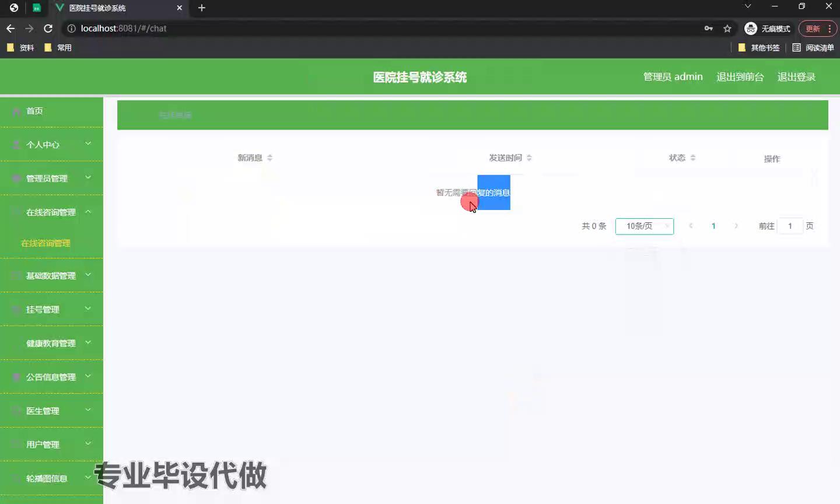This screenshot has width=840, height=504.
Task: Close the 医院挂号就诊系统 tab
Action: tap(180, 8)
